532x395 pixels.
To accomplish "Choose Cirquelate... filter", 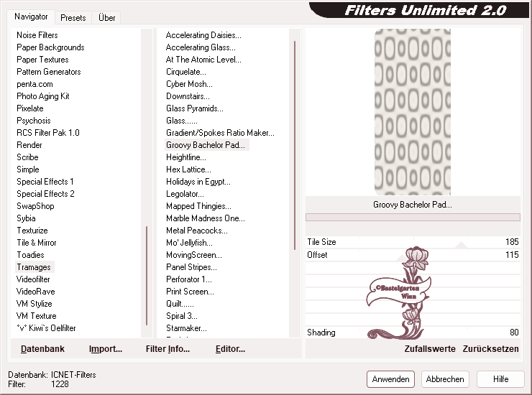I will click(x=186, y=72).
